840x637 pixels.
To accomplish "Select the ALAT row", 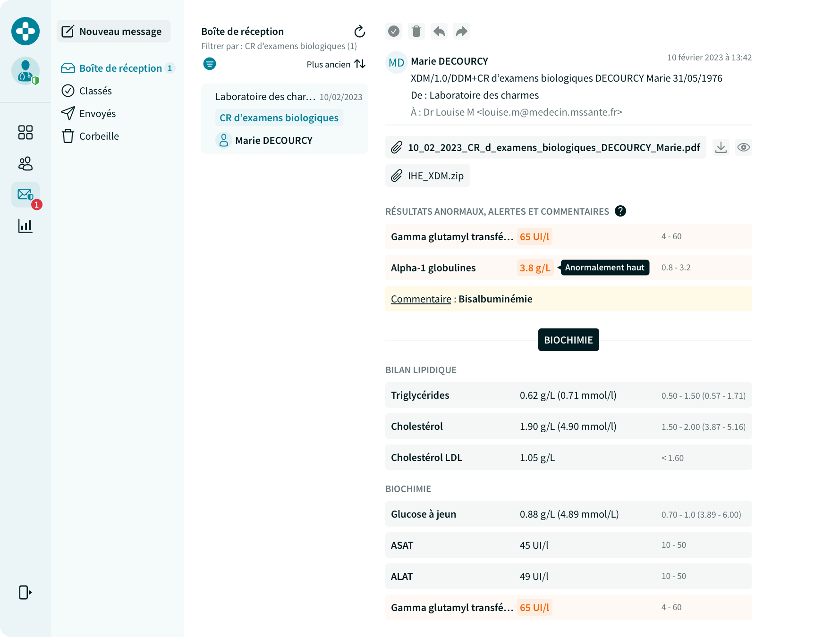I will (568, 576).
